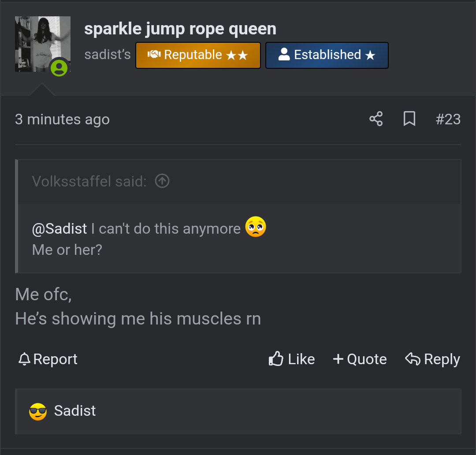Viewport: 476px width, 455px height.
Task: Click the bell Report icon
Action: tap(24, 359)
